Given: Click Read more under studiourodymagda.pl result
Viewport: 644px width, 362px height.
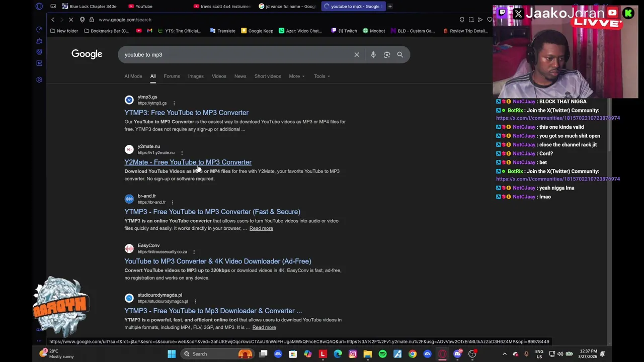Looking at the screenshot, I should point(264,327).
